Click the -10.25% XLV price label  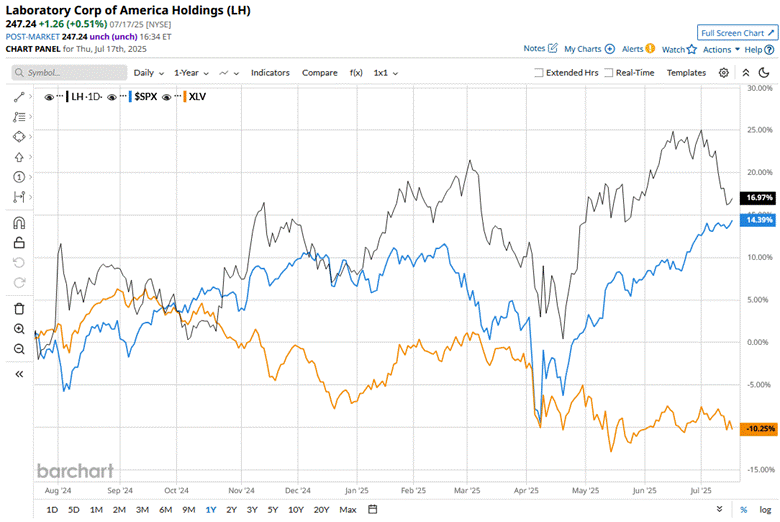pyautogui.click(x=758, y=428)
